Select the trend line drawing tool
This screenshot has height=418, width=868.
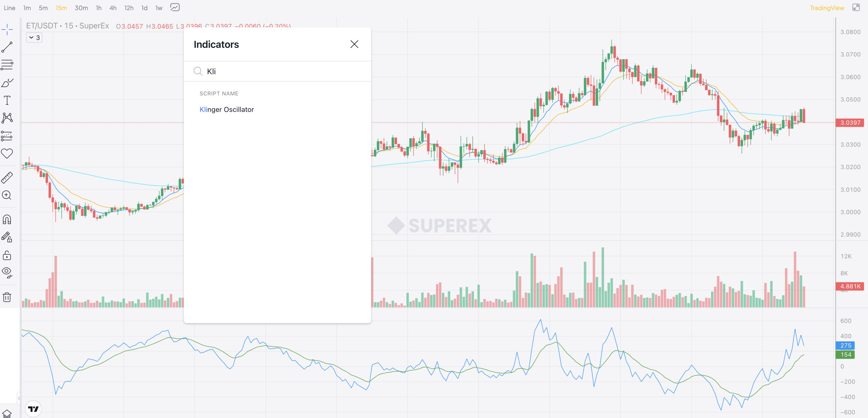(7, 47)
